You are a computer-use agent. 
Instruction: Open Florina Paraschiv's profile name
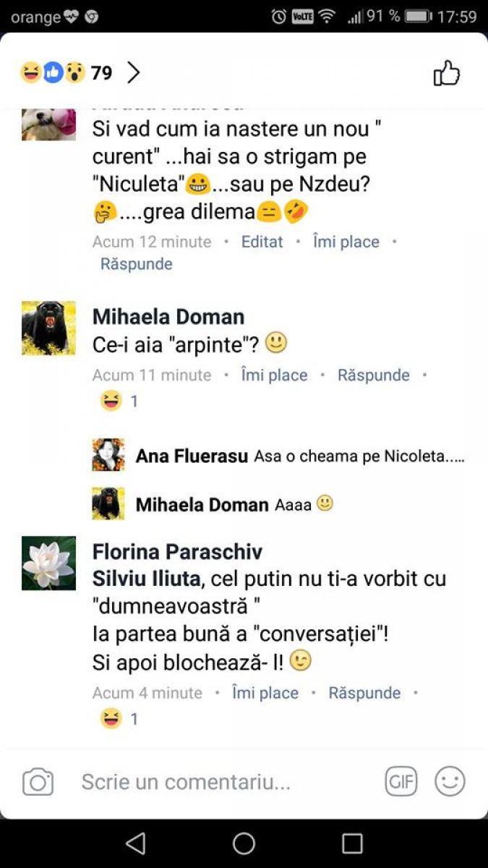(x=177, y=552)
